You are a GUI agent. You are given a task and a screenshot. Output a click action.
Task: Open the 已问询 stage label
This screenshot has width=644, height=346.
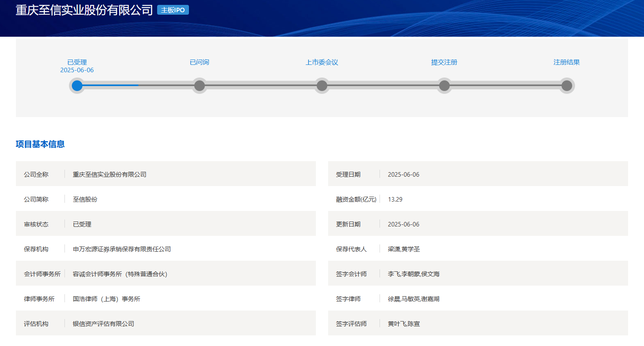tap(200, 62)
